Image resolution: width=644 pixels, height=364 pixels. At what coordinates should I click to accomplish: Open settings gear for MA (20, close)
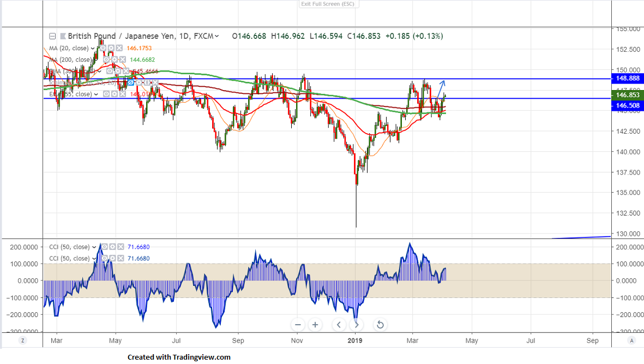(x=111, y=48)
